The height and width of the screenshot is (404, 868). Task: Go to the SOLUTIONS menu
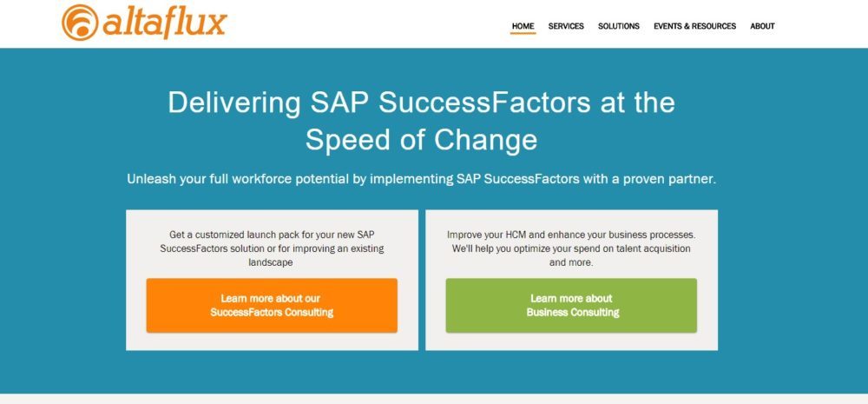coord(619,26)
